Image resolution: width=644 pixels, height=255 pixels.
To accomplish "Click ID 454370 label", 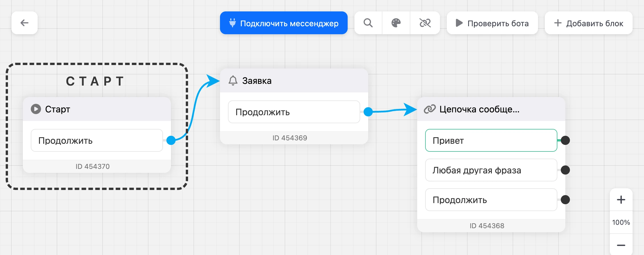I will [93, 166].
